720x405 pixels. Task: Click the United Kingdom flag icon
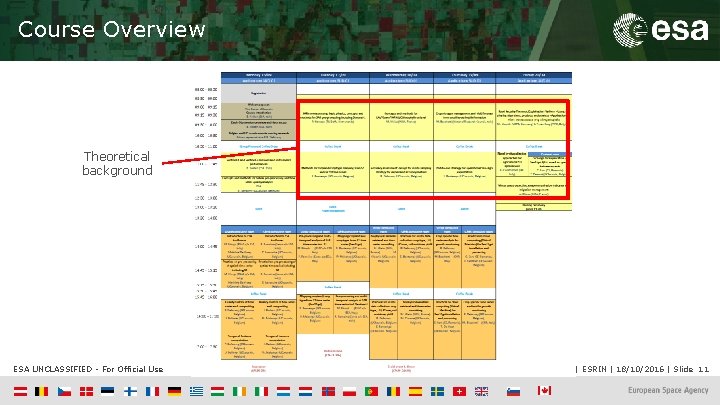point(481,391)
